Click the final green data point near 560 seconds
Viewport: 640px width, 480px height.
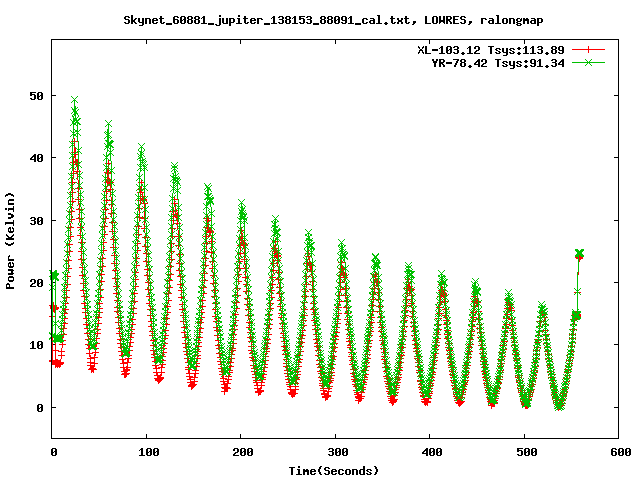(579, 253)
